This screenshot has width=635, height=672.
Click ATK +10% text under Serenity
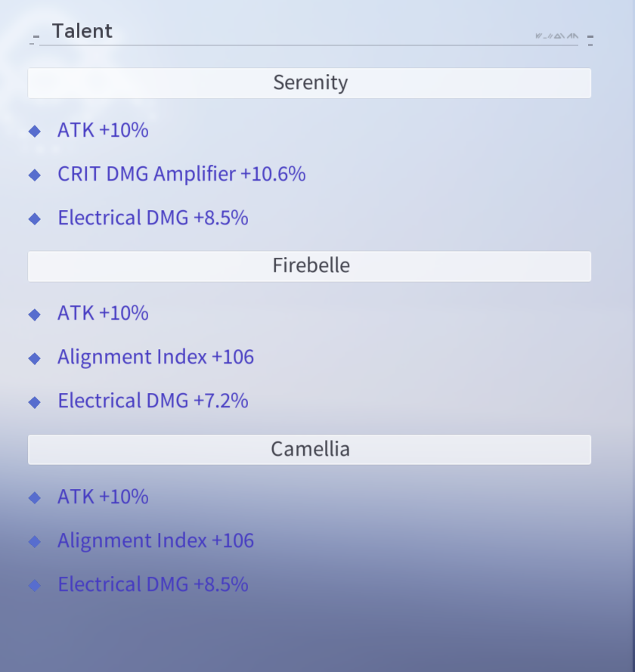point(103,130)
